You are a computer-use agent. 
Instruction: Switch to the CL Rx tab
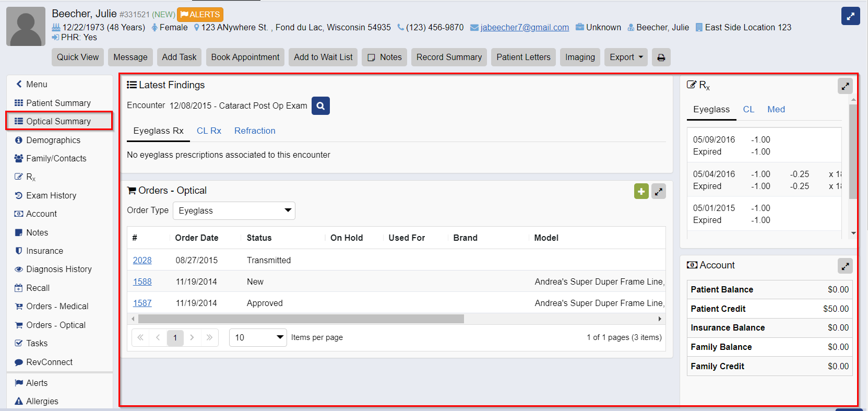209,131
